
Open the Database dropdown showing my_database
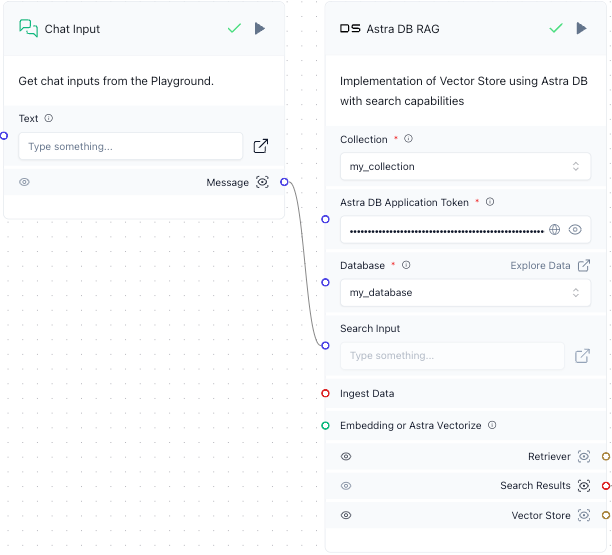coord(465,292)
